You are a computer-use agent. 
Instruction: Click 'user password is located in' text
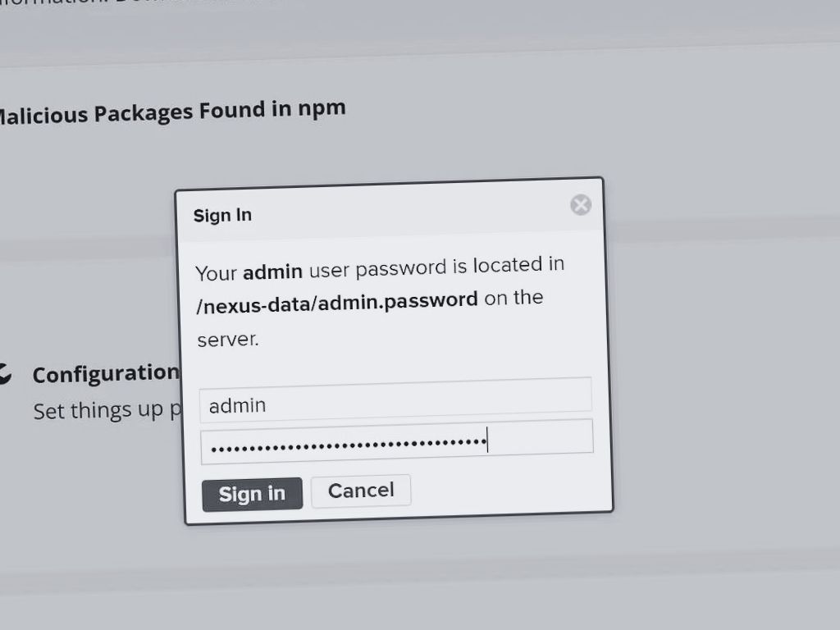(x=436, y=267)
